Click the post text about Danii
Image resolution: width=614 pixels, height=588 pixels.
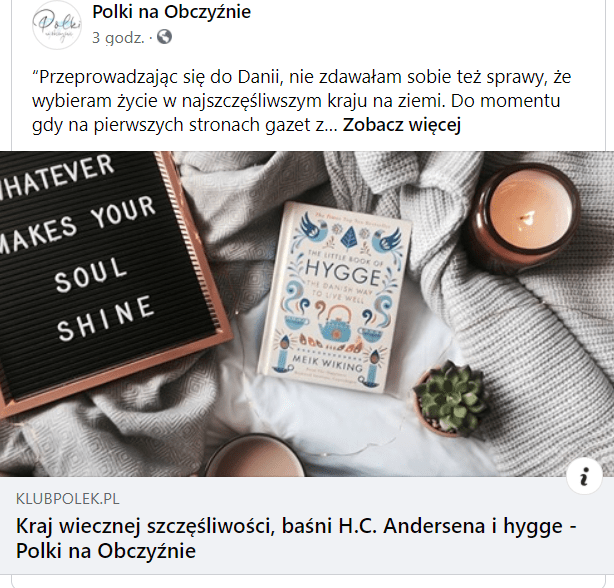[302, 101]
